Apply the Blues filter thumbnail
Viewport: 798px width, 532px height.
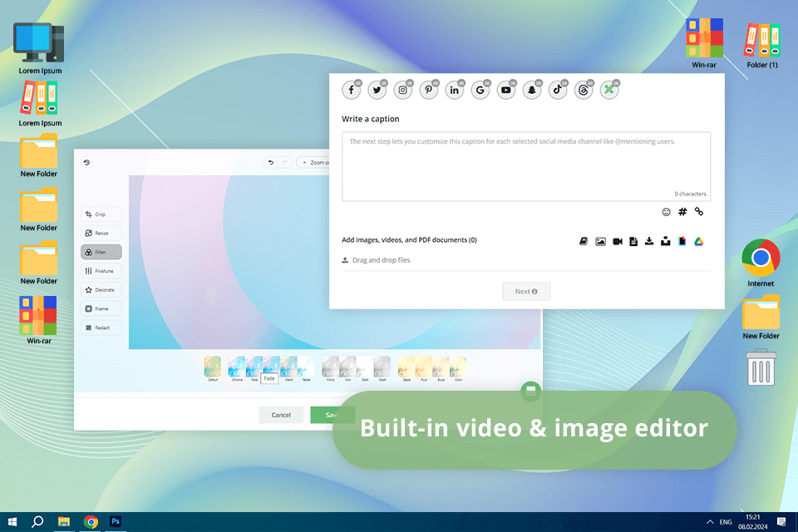[x=441, y=368]
